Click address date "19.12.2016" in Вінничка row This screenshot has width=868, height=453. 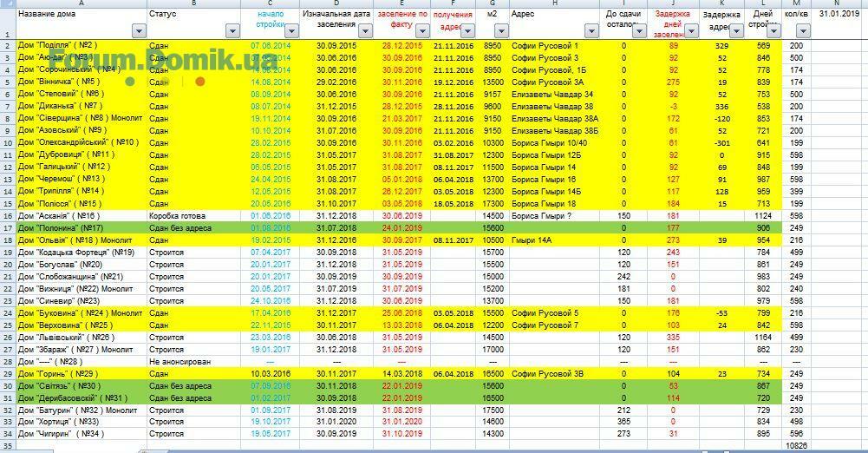[x=454, y=82]
